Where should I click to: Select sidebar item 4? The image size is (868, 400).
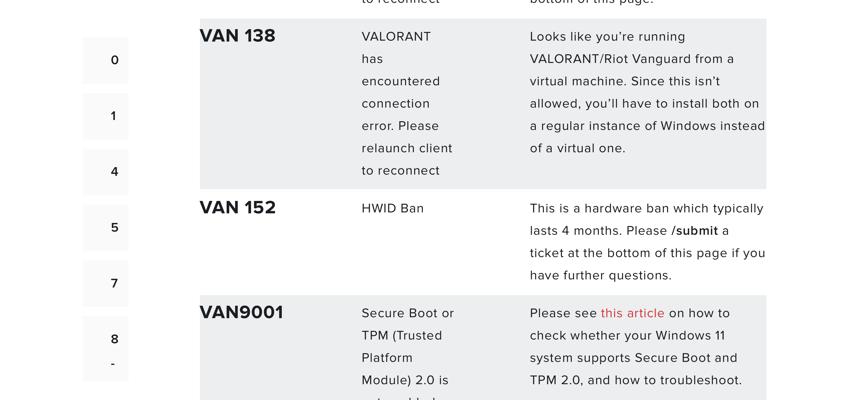[x=106, y=172]
